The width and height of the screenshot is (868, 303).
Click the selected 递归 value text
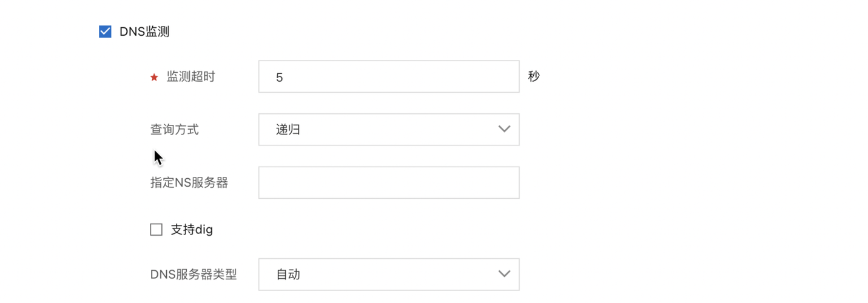[x=288, y=129]
